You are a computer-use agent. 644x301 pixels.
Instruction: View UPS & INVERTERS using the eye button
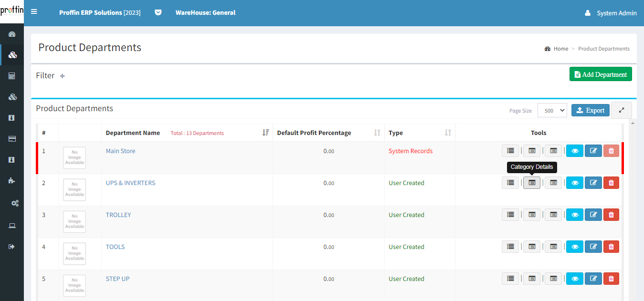(x=575, y=183)
